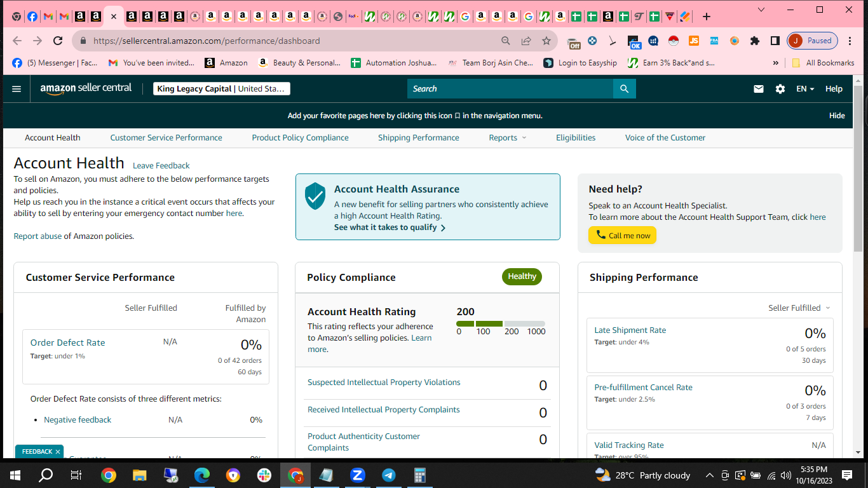Click the browser address bar URL
868x488 pixels.
207,41
